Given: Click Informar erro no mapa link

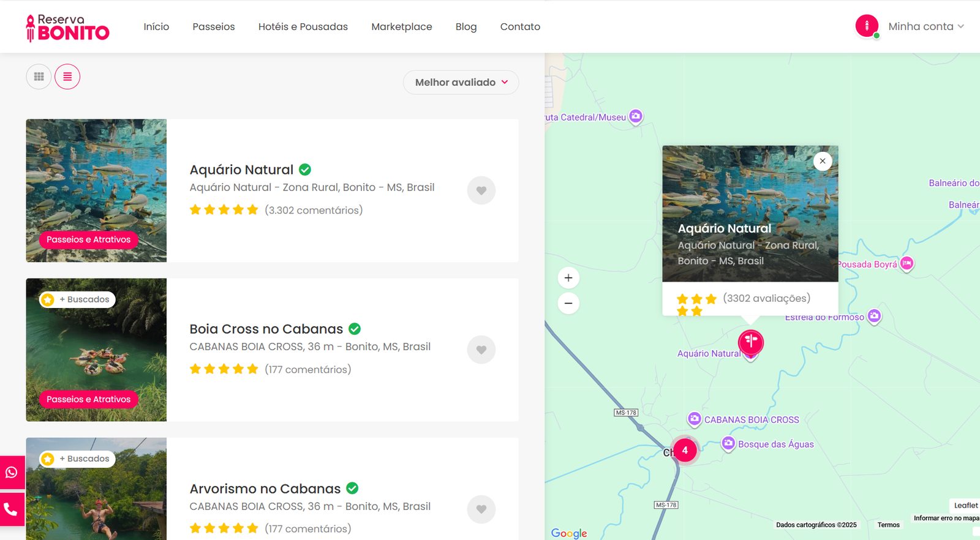Looking at the screenshot, I should [946, 518].
